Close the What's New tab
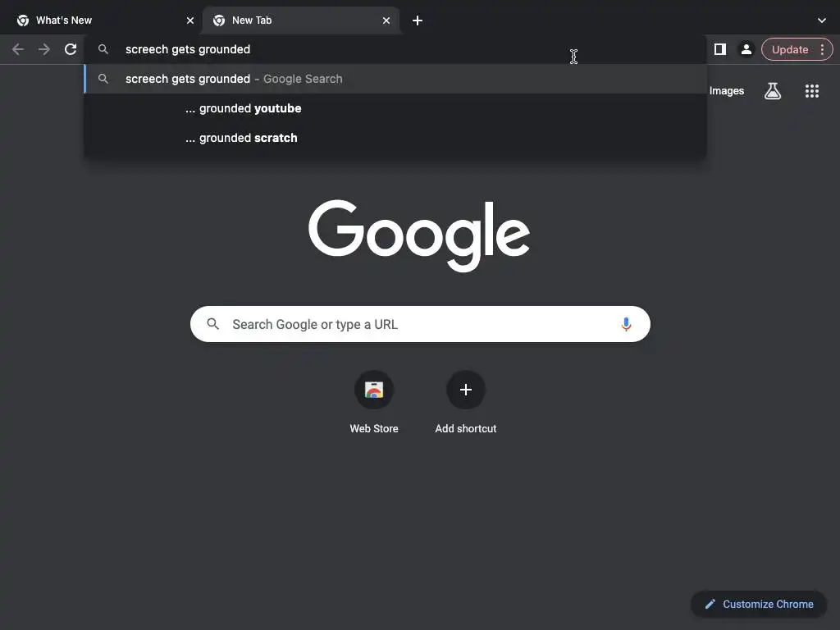Image resolution: width=840 pixels, height=630 pixels. click(190, 21)
